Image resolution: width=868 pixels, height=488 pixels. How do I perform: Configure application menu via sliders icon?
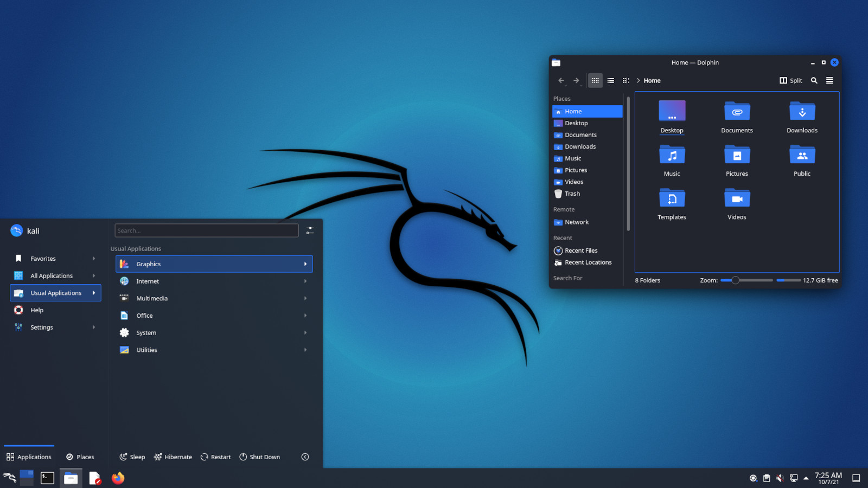point(310,230)
